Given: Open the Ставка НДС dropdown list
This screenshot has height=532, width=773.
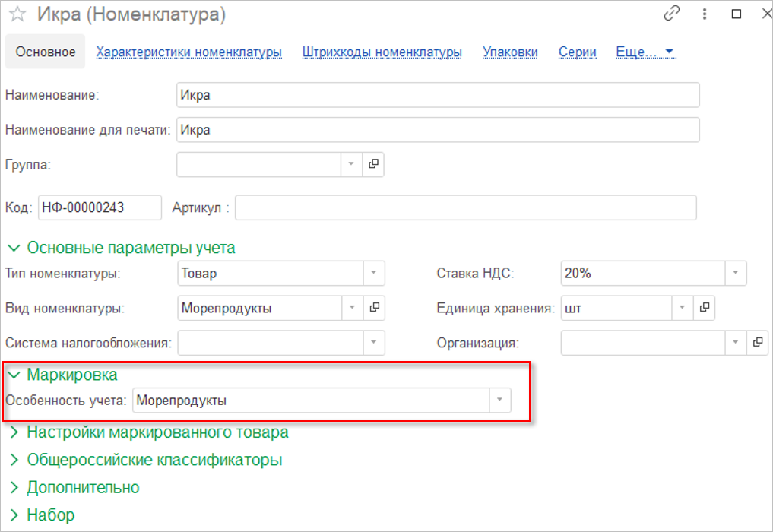Looking at the screenshot, I should click(735, 273).
